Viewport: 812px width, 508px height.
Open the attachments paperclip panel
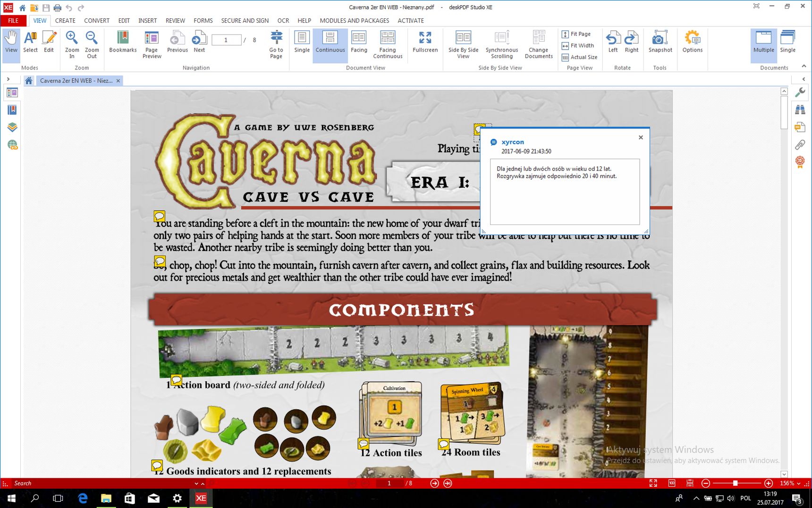[x=800, y=145]
